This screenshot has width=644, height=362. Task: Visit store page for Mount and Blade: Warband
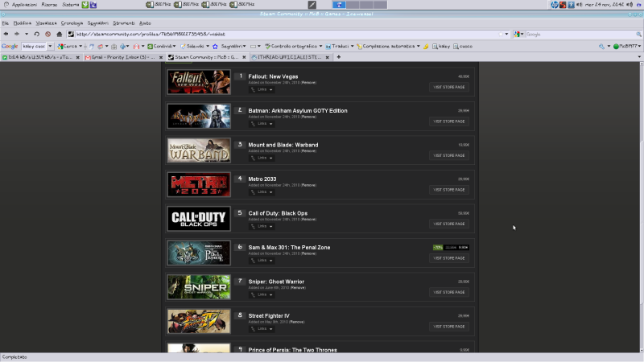click(x=449, y=155)
